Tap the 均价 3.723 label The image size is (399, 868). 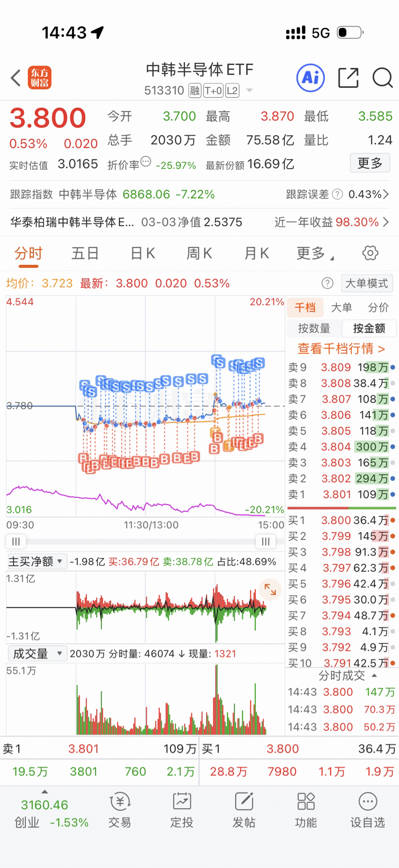click(x=39, y=283)
